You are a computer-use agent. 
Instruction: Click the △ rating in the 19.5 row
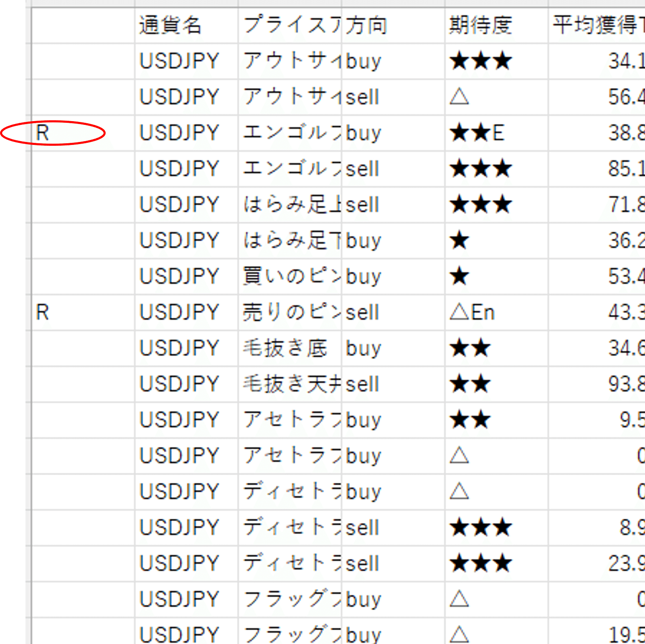tap(496, 631)
